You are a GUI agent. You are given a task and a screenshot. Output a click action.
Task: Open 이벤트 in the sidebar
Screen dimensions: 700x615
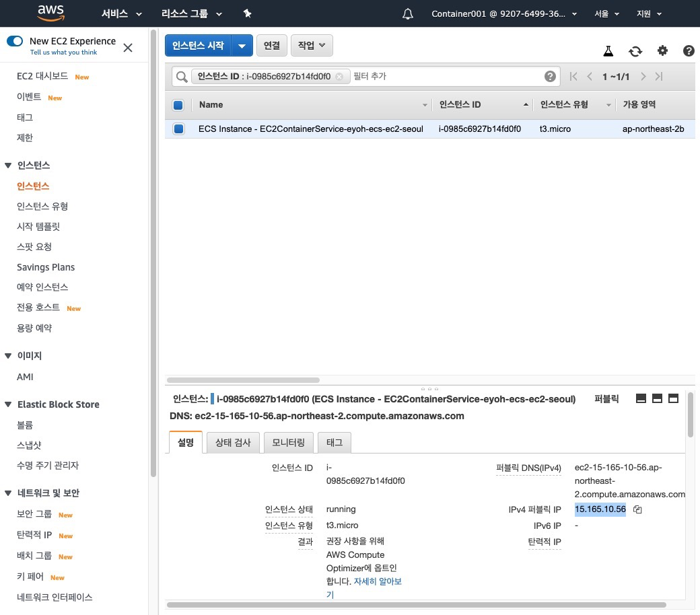tap(29, 97)
